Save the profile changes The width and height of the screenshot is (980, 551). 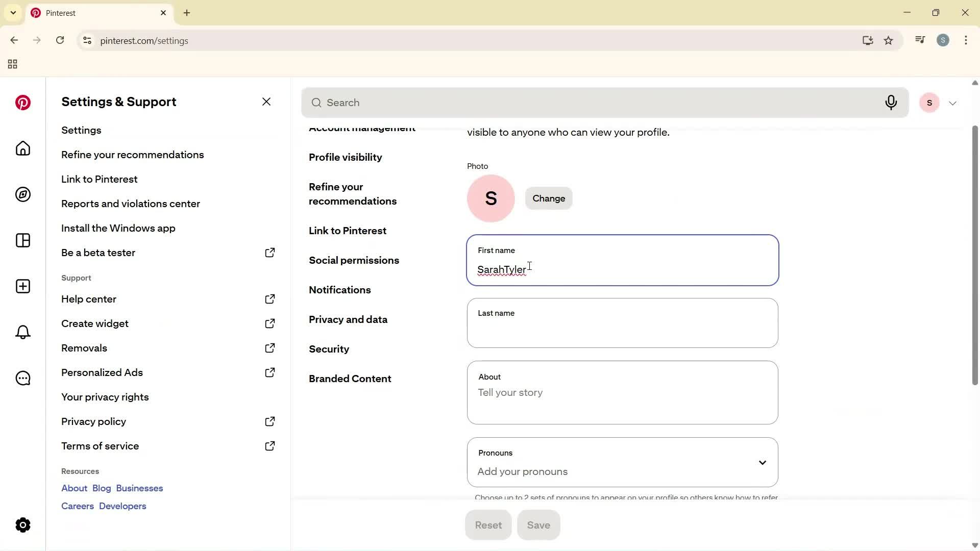click(x=538, y=525)
